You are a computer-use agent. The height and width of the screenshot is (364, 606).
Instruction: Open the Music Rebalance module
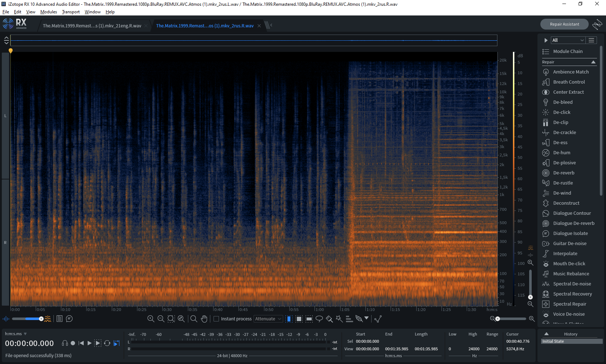coord(571,274)
